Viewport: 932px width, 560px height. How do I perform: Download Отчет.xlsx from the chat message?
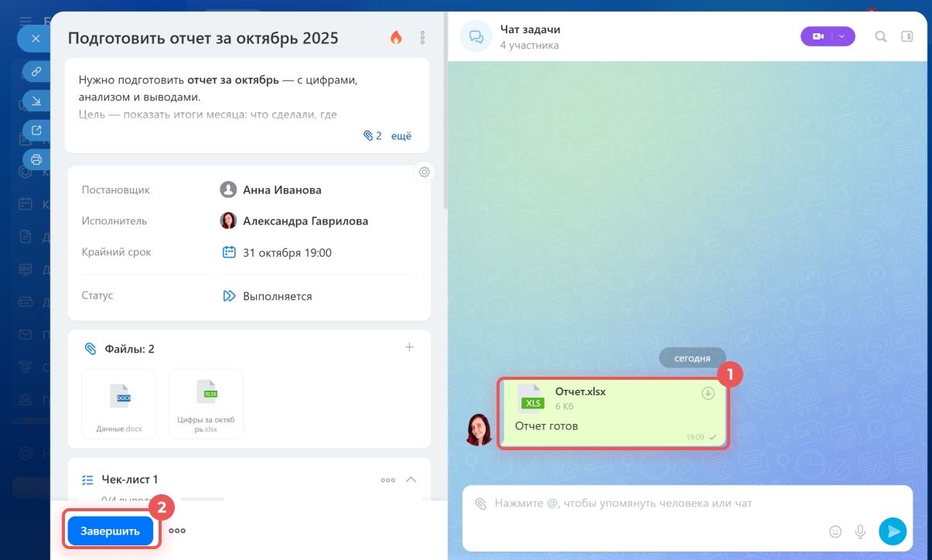(x=708, y=394)
